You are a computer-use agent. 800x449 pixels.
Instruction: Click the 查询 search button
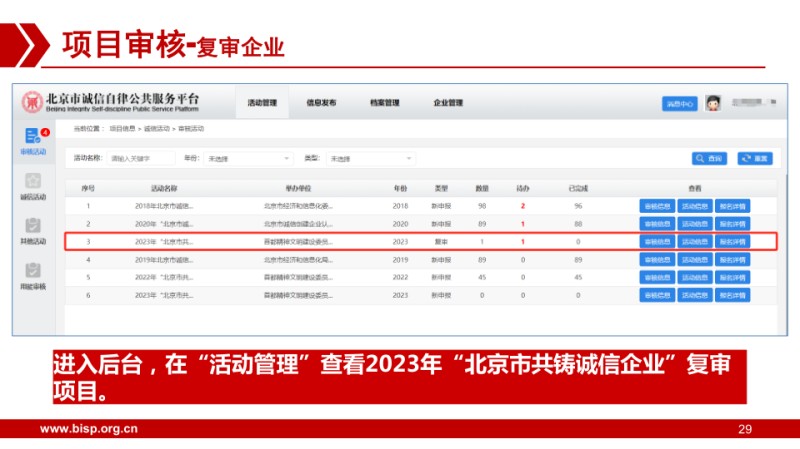point(709,158)
